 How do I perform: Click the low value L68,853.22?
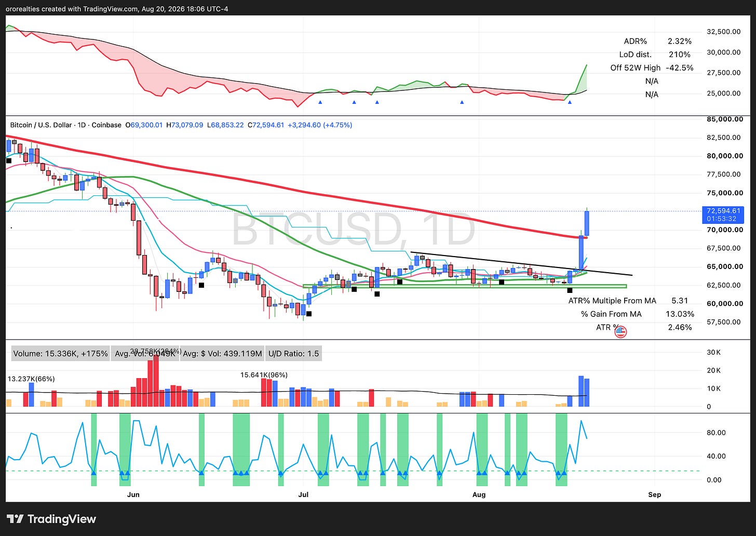[225, 125]
